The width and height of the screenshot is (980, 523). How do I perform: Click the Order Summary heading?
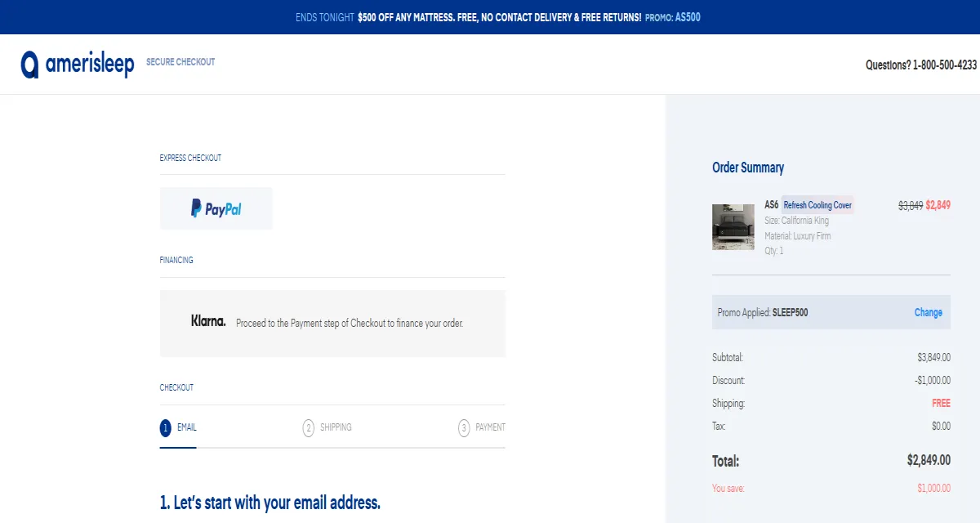pyautogui.click(x=746, y=167)
